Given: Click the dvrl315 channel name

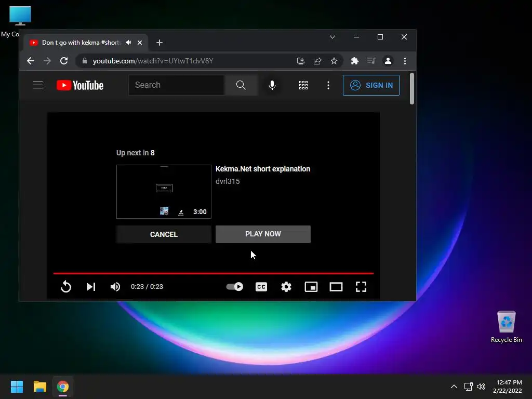Looking at the screenshot, I should pos(228,181).
